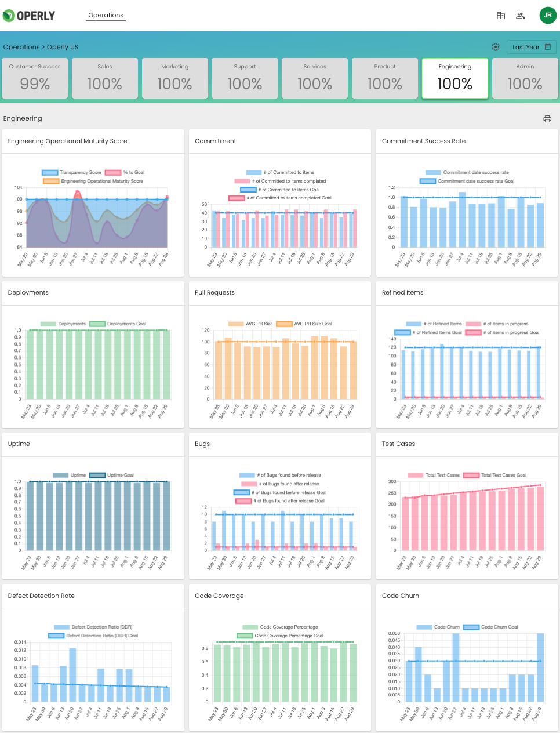Switch to the Product department card
Image resolution: width=560 pixels, height=733 pixels.
[385, 78]
